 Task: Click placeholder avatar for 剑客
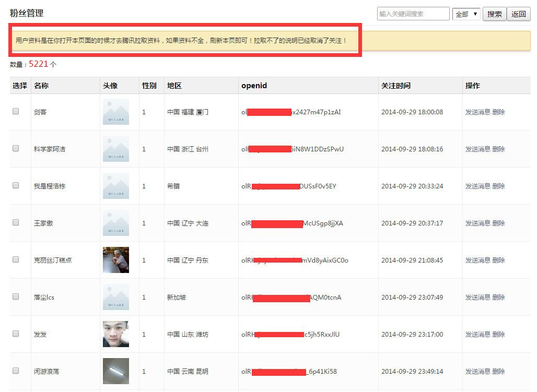pyautogui.click(x=116, y=112)
